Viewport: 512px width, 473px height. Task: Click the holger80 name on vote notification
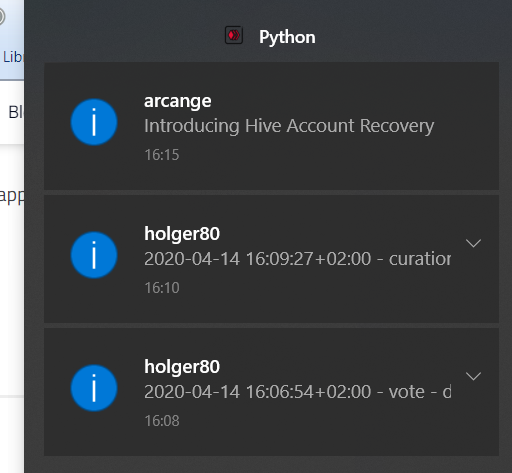click(x=182, y=367)
